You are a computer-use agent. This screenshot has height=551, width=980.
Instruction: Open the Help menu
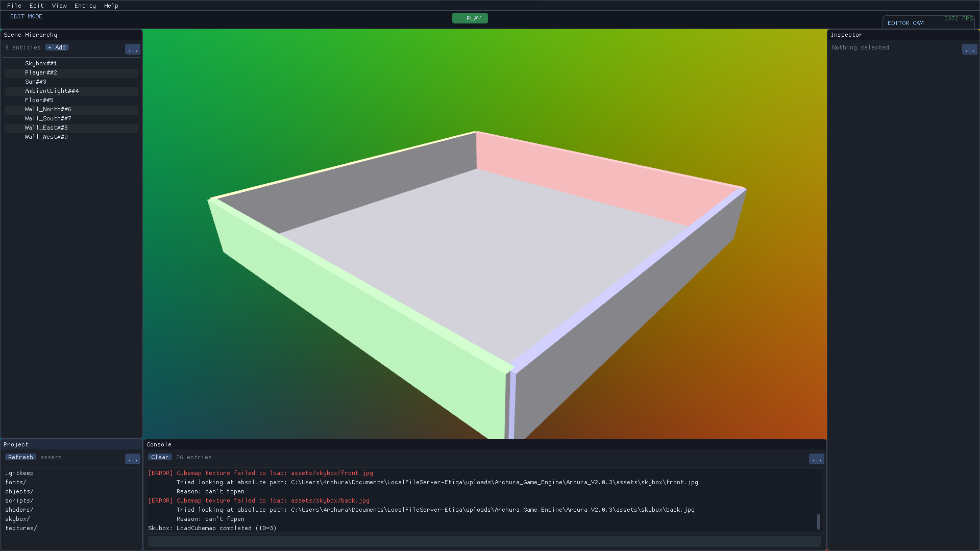(x=111, y=6)
